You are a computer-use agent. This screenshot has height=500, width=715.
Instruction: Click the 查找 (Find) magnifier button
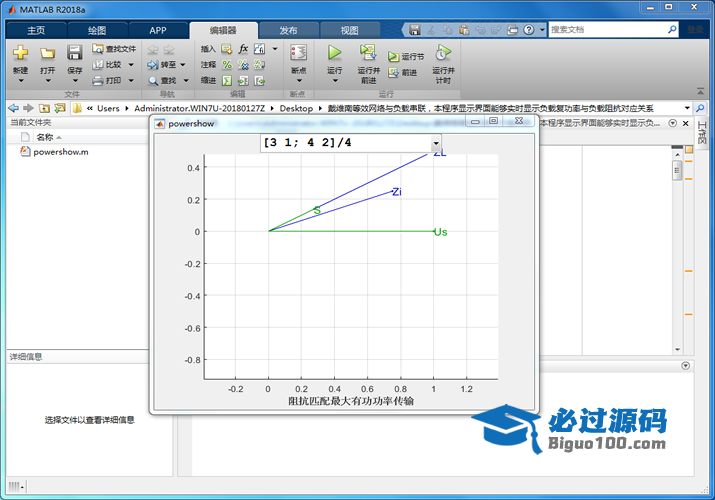tap(162, 81)
